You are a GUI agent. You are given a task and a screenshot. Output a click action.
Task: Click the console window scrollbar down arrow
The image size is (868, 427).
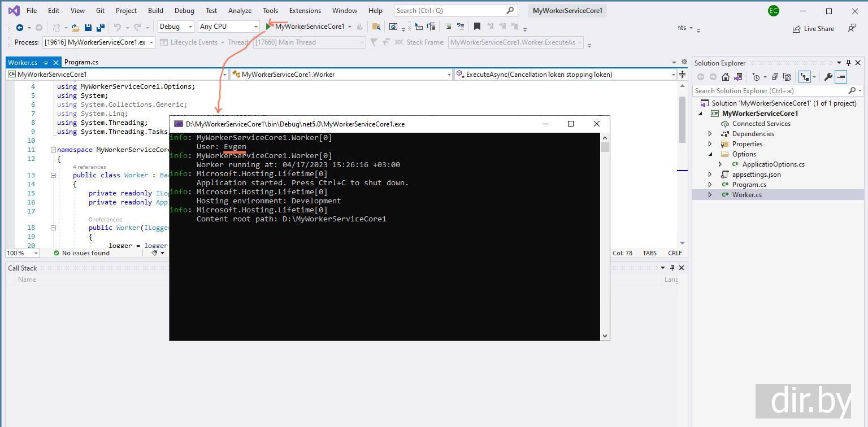click(x=605, y=336)
